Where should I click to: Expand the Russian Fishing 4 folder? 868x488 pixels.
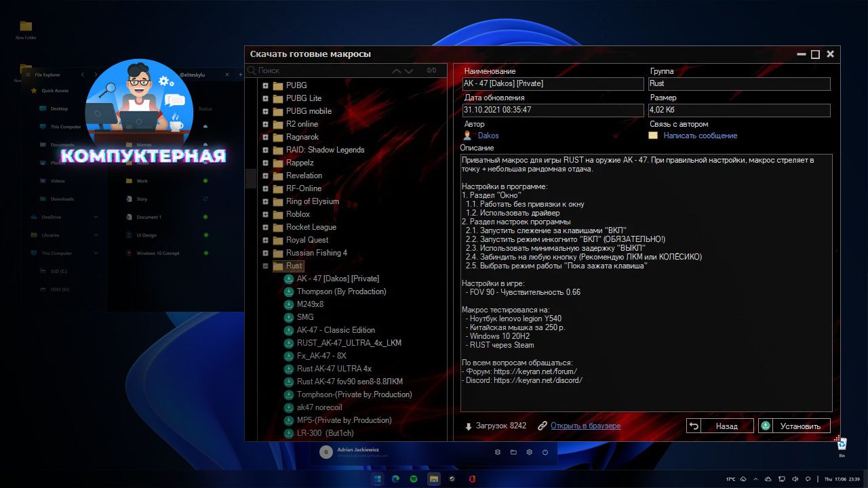pos(266,253)
